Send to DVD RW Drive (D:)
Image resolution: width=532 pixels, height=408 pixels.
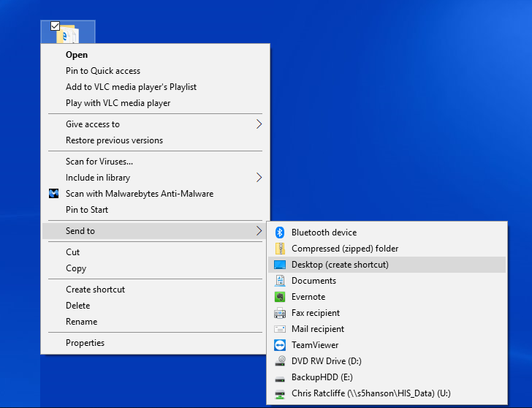pos(387,360)
